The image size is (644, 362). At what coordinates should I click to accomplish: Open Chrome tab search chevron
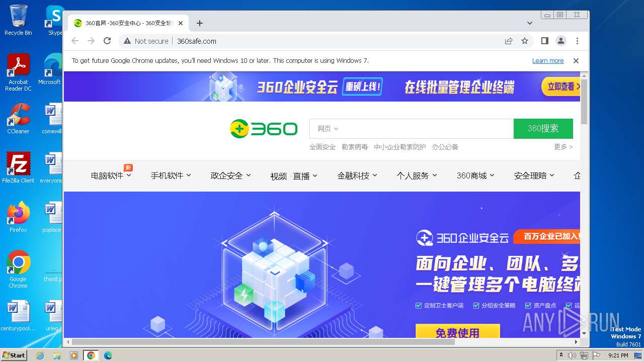(530, 23)
